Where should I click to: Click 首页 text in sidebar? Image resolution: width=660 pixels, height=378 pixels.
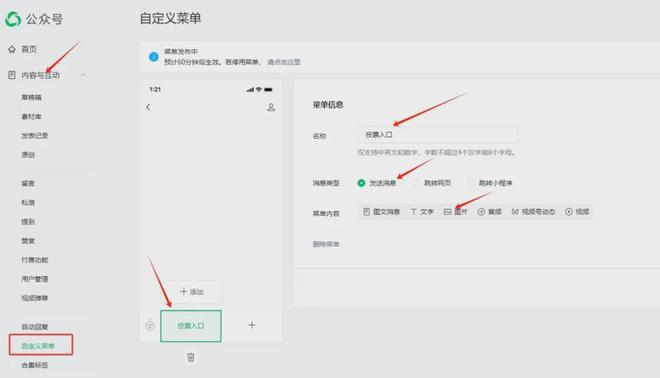coord(29,49)
